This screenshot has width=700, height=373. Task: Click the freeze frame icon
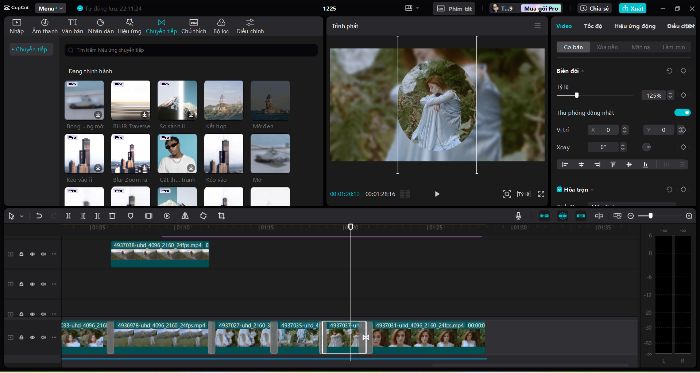click(148, 216)
